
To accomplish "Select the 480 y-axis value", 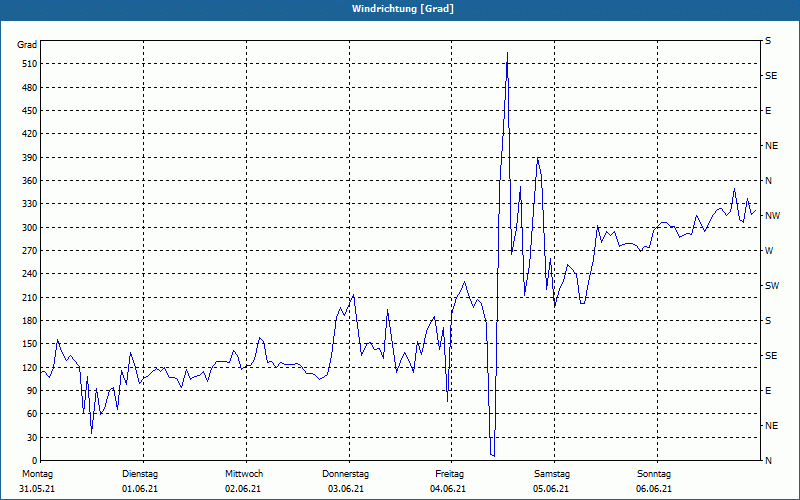I will tap(29, 88).
